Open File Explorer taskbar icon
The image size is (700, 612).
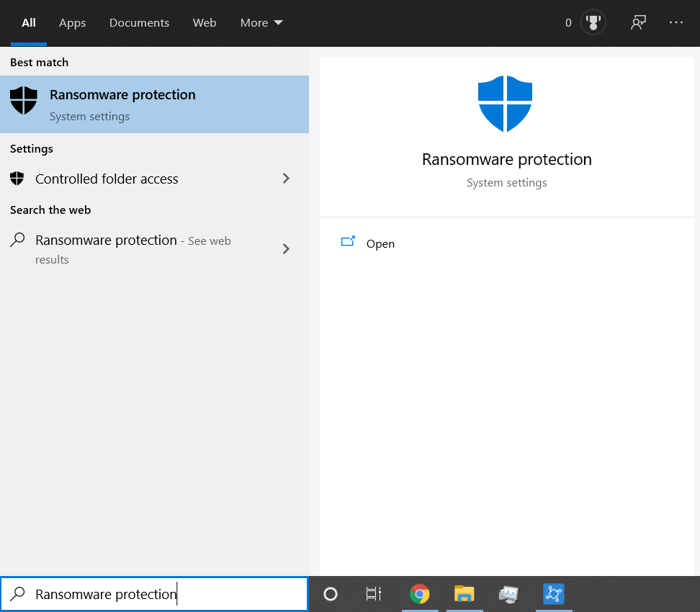pos(465,594)
